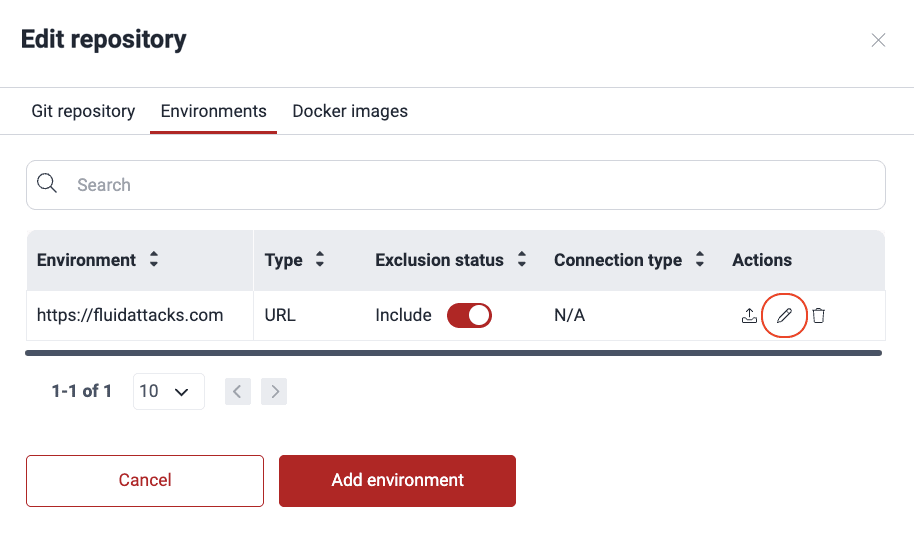Screen dimensions: 914x533
Task: Focus the Search input field
Action: tap(456, 185)
